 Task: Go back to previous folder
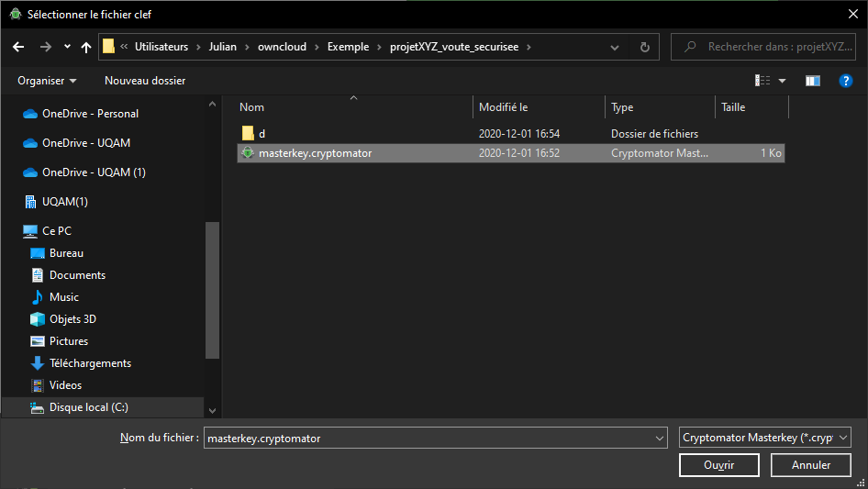18,47
